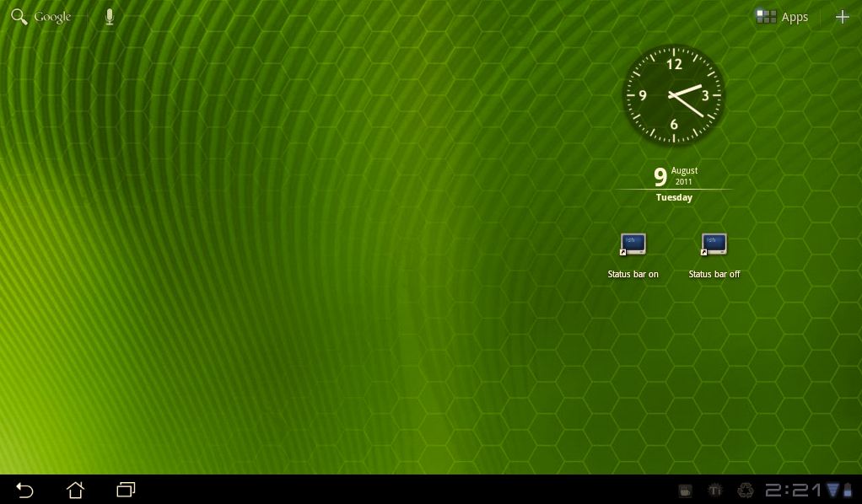Open the analog clock widget

point(674,94)
